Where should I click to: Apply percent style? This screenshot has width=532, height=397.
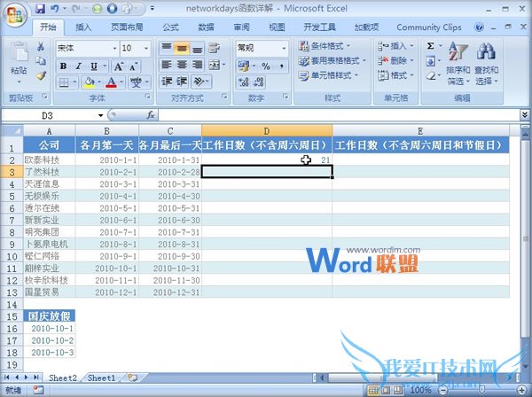266,66
